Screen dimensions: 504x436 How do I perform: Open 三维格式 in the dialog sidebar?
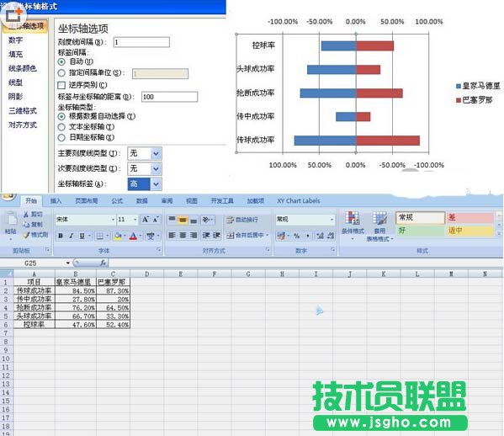23,111
